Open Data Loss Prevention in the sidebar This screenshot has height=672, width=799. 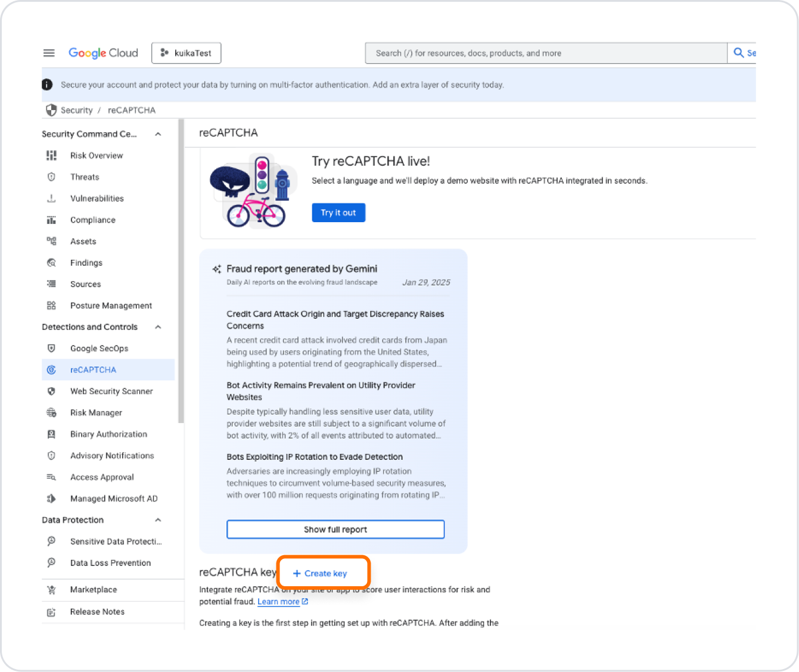point(110,563)
